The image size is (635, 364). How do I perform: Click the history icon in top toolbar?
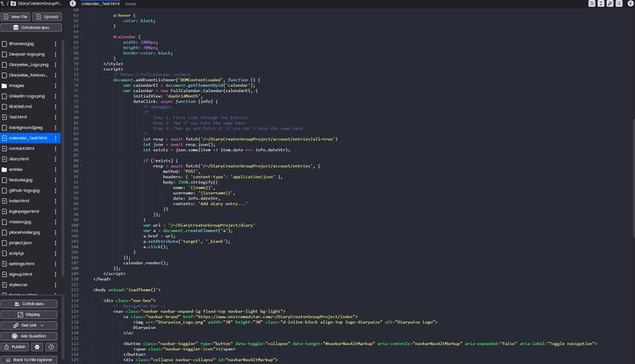coord(592,3)
